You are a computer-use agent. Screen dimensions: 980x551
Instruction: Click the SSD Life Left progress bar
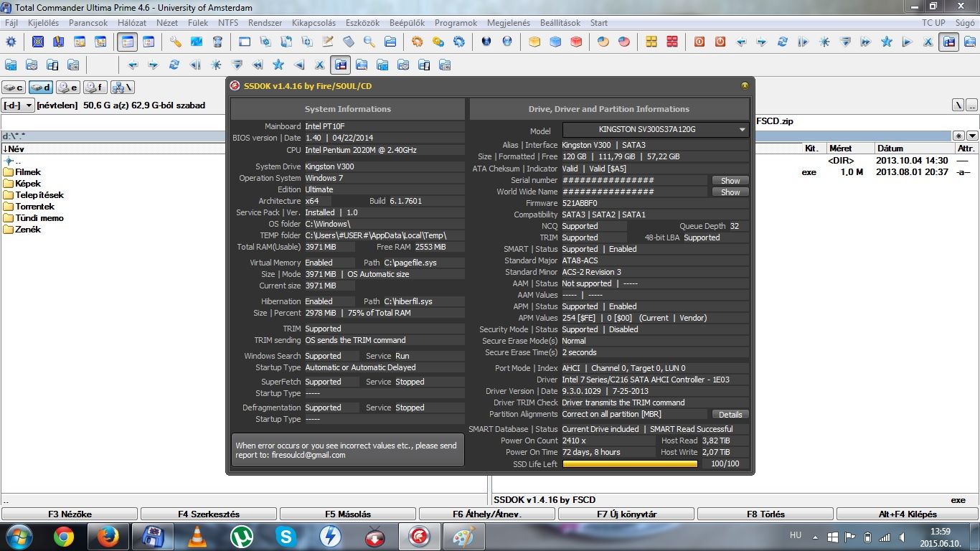tap(630, 464)
